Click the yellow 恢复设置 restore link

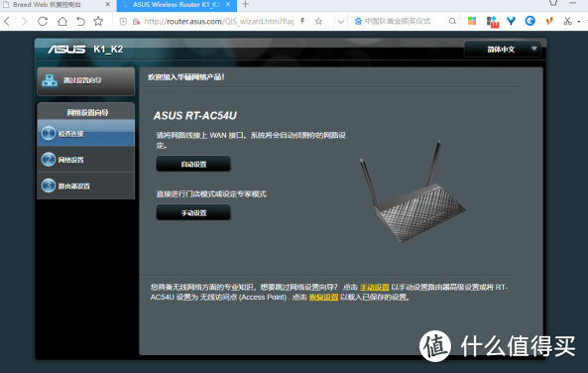(323, 298)
